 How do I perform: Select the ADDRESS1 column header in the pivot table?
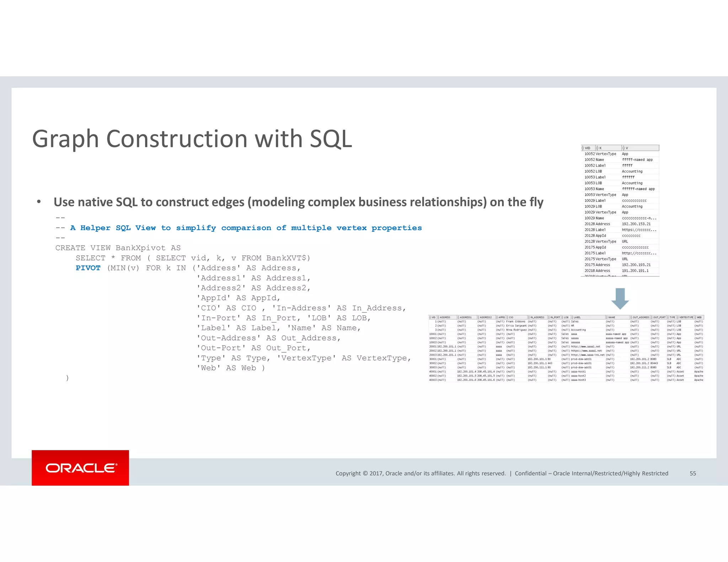tap(467, 317)
